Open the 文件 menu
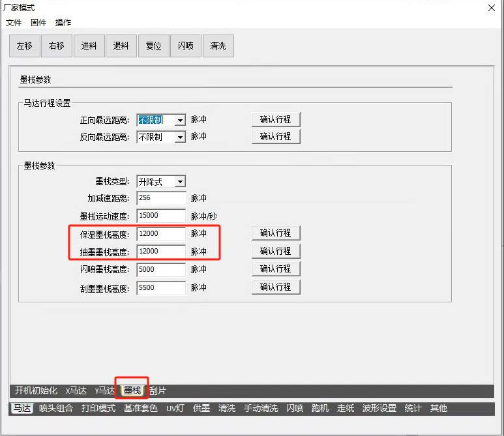 [x=14, y=22]
